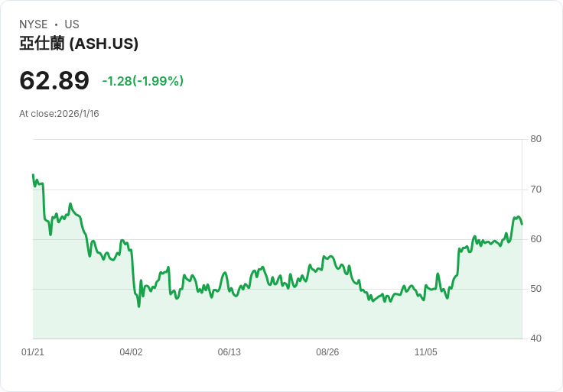Click the 62.89 current price
This screenshot has width=563, height=392.
click(x=54, y=80)
